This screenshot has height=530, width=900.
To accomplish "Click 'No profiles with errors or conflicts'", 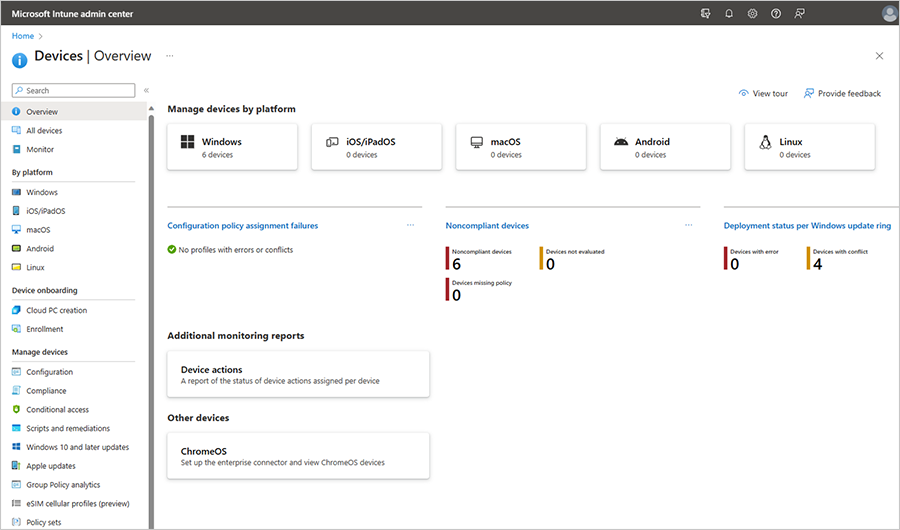I will pyautogui.click(x=235, y=250).
